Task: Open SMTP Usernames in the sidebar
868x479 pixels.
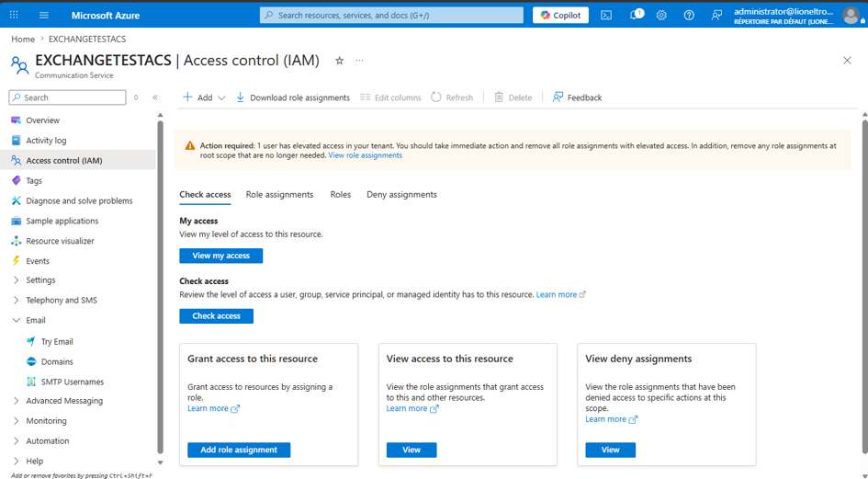Action: (72, 382)
